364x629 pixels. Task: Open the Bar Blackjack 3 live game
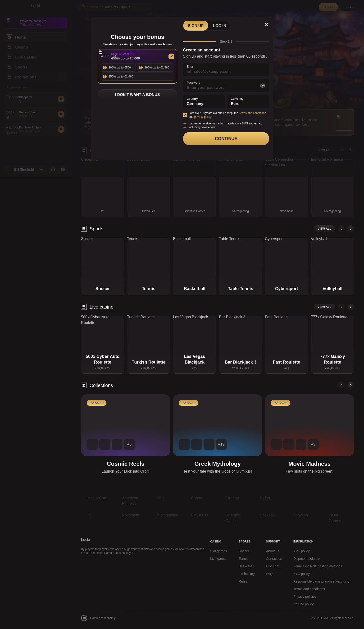point(241,345)
